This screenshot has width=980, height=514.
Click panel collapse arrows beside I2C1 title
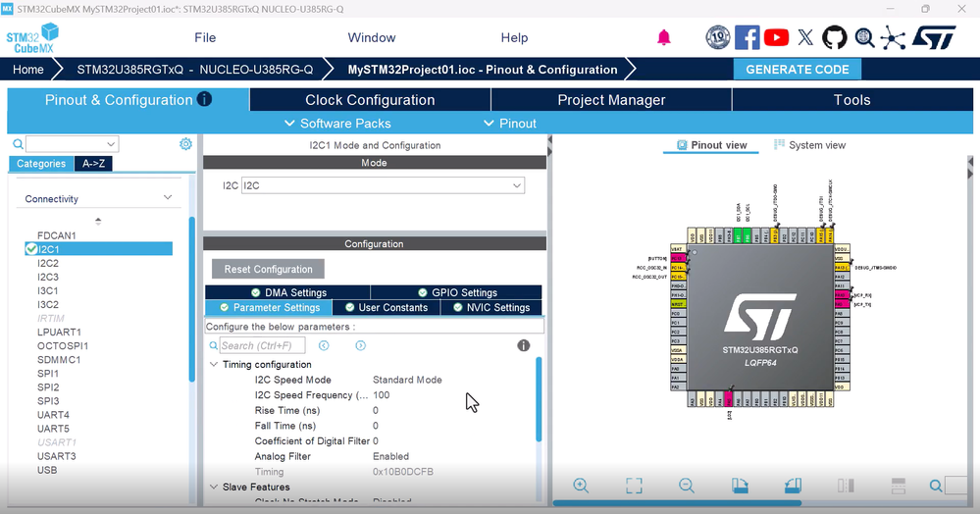coord(549,146)
